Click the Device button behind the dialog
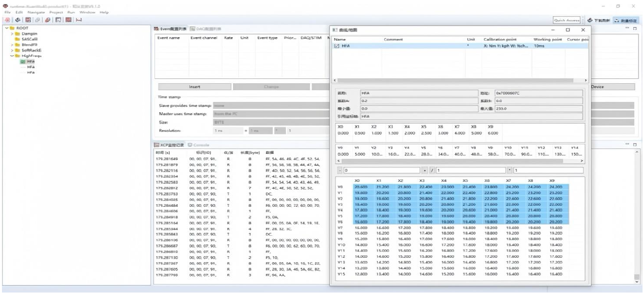This screenshot has height=294, width=644. click(612, 87)
